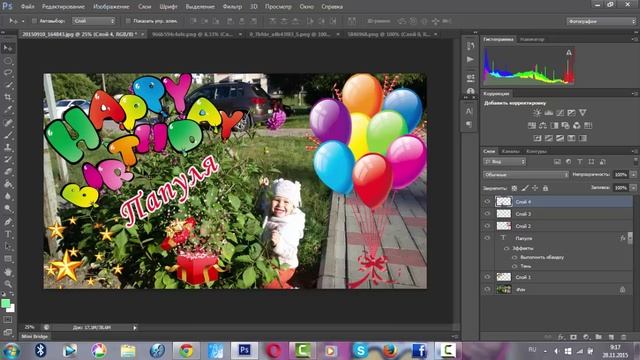Image resolution: width=640 pixels, height=360 pixels.
Task: Hide the Слой 1 layer
Action: (487, 277)
